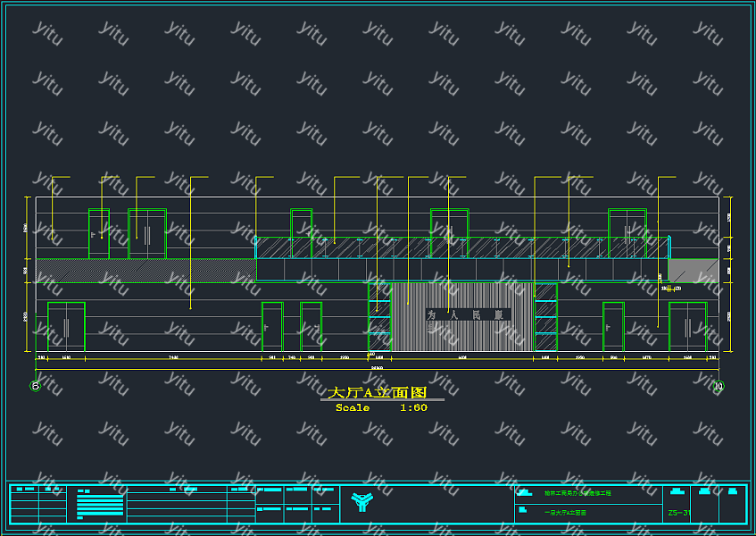Select the drawing number ZS-31

[678, 513]
